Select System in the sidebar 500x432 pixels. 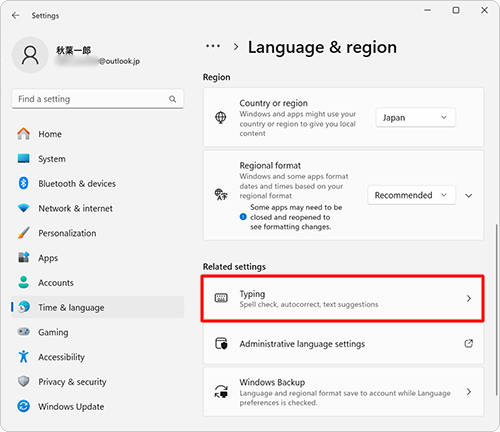point(97,158)
